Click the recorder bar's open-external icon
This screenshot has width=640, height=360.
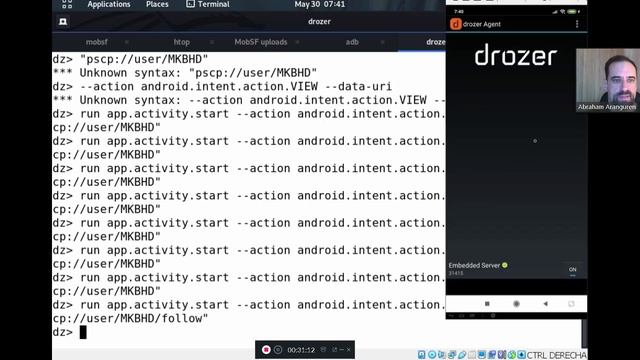point(335,350)
